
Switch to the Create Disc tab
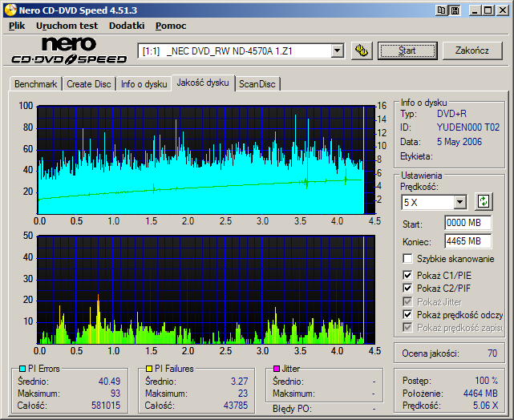pos(89,84)
